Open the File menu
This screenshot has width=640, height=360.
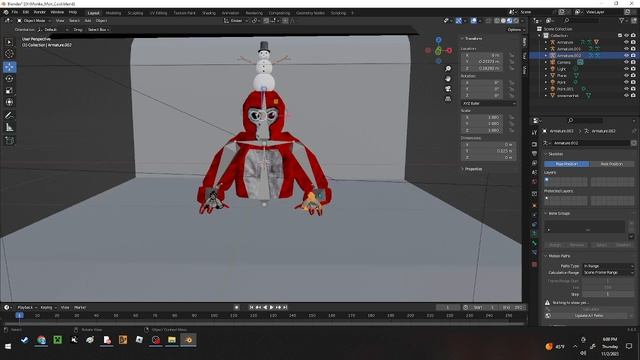pos(15,13)
